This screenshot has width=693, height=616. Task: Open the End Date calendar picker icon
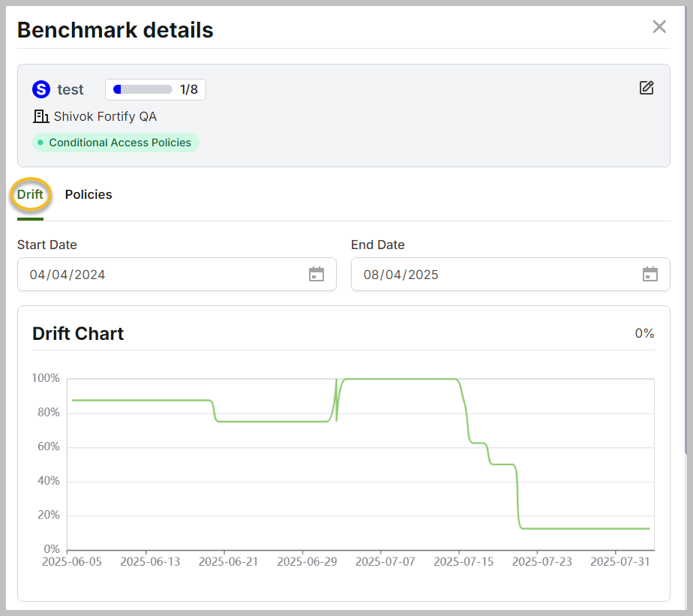click(649, 275)
